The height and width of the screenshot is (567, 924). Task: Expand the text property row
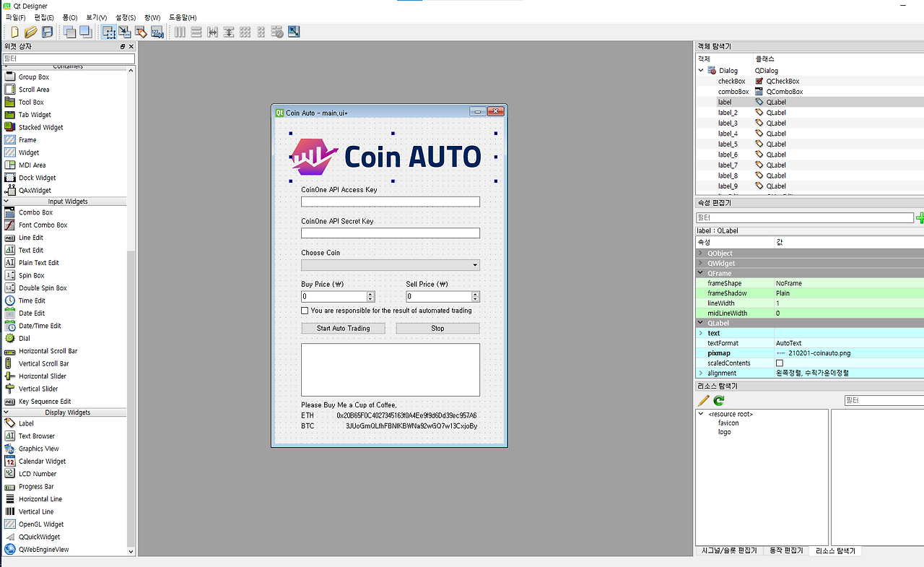point(700,333)
